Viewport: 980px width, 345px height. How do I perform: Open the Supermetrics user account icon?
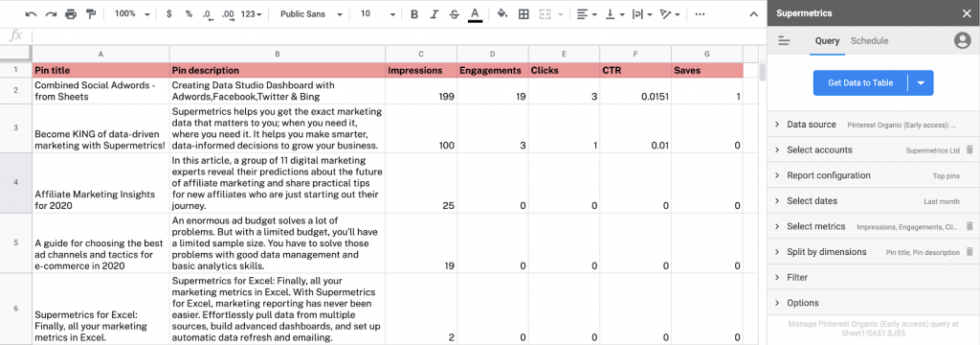963,40
